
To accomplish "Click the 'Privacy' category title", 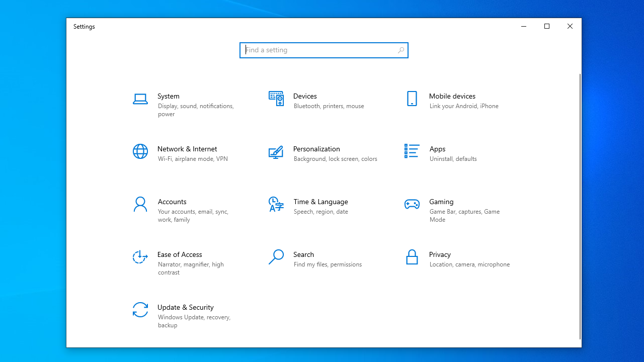I will pos(440,254).
